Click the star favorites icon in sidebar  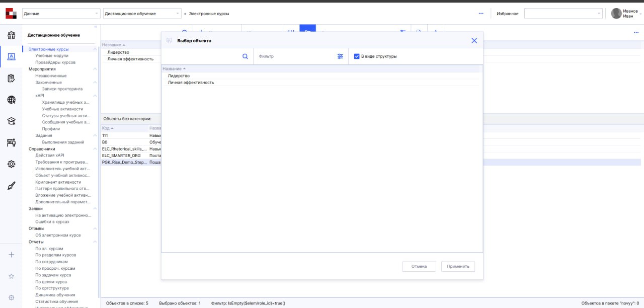pyautogui.click(x=11, y=276)
